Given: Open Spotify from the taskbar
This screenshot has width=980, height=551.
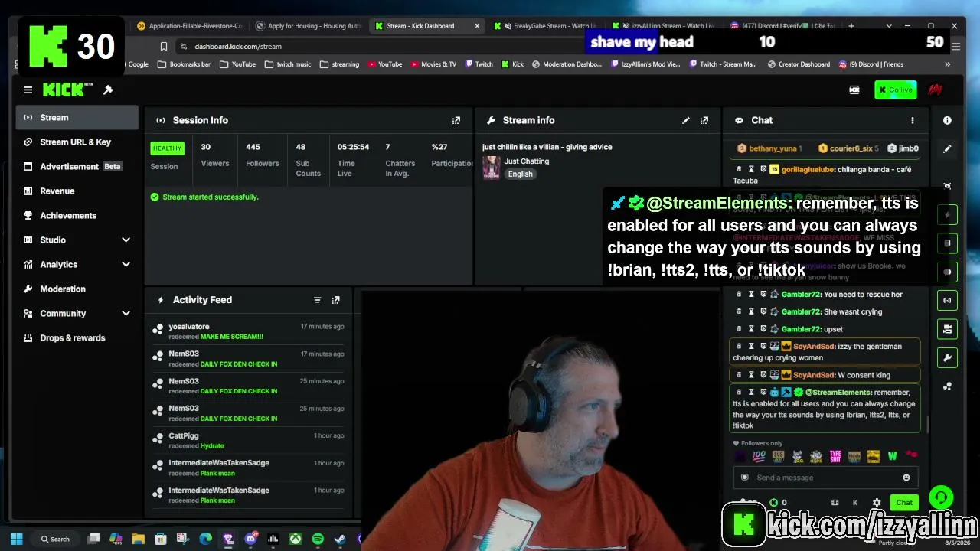Looking at the screenshot, I should [318, 539].
